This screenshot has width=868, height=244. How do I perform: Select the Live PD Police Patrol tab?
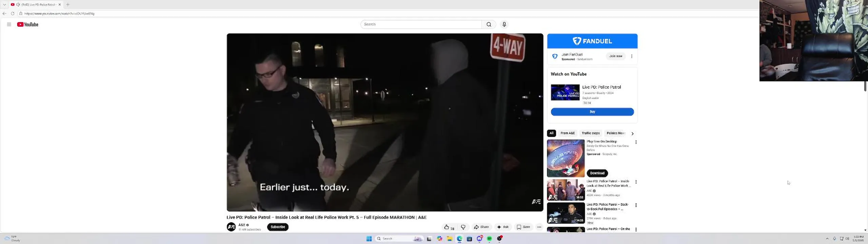click(x=36, y=5)
